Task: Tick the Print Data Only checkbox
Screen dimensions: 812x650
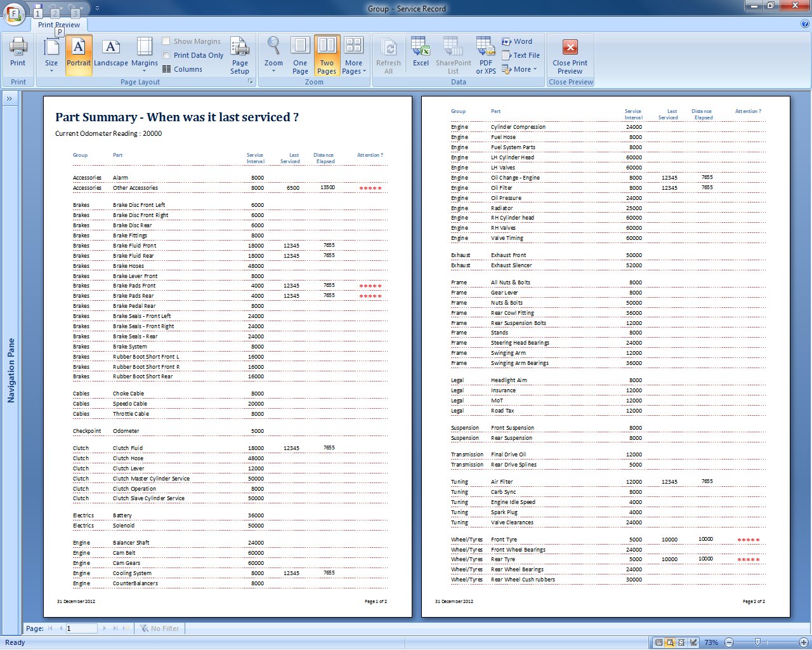Action: (x=166, y=55)
